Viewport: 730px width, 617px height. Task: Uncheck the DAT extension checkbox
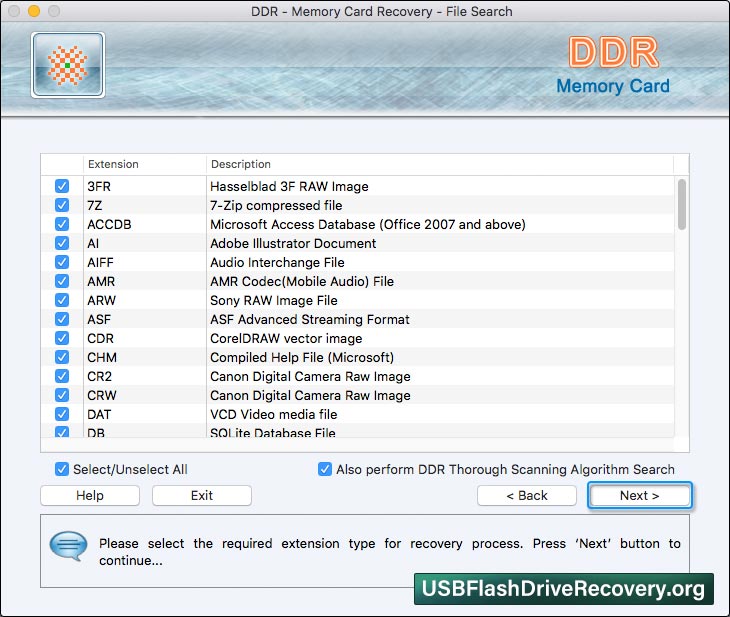click(x=61, y=414)
